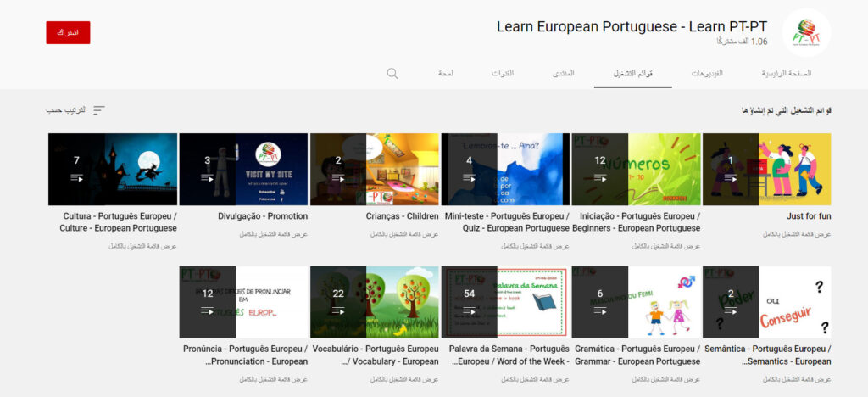
Task: Switch to the videos tab
Action: click(x=707, y=73)
